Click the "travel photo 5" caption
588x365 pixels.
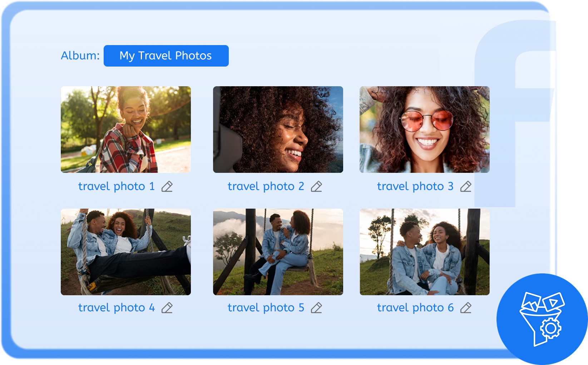[x=266, y=308]
